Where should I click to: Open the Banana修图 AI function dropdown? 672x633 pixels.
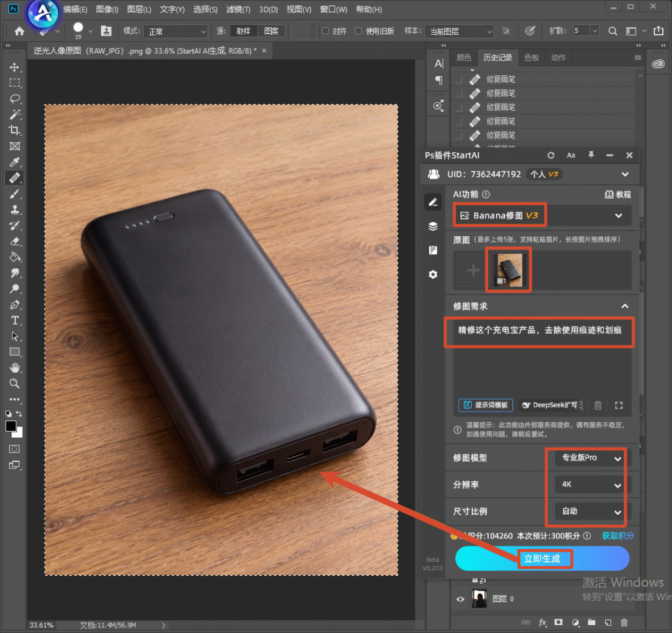point(542,215)
